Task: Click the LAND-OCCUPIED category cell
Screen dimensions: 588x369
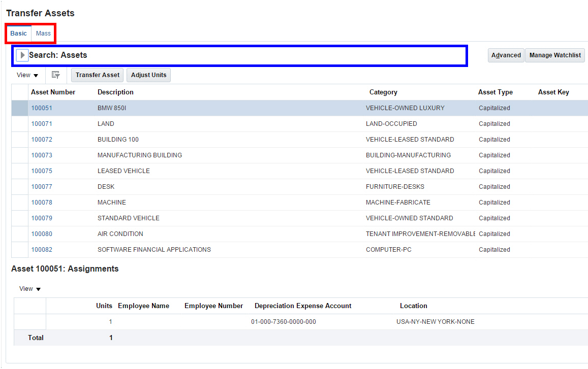Action: pyautogui.click(x=391, y=124)
